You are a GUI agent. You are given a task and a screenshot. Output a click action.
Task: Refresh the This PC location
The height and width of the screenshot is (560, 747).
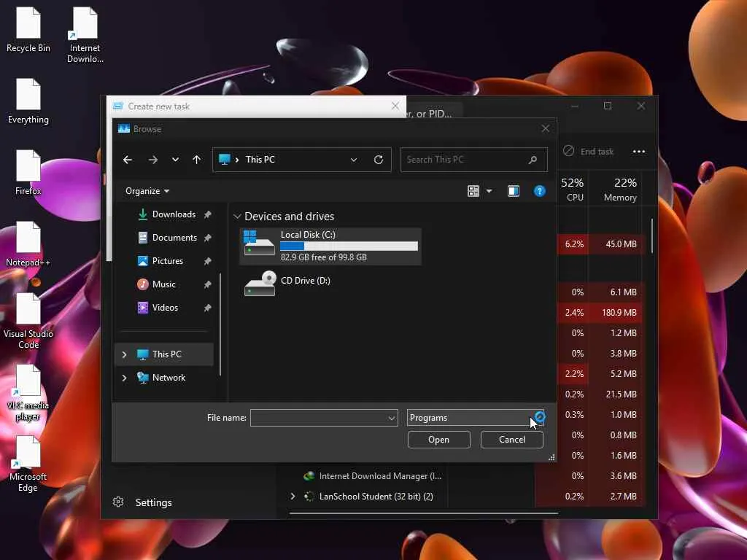coord(379,160)
